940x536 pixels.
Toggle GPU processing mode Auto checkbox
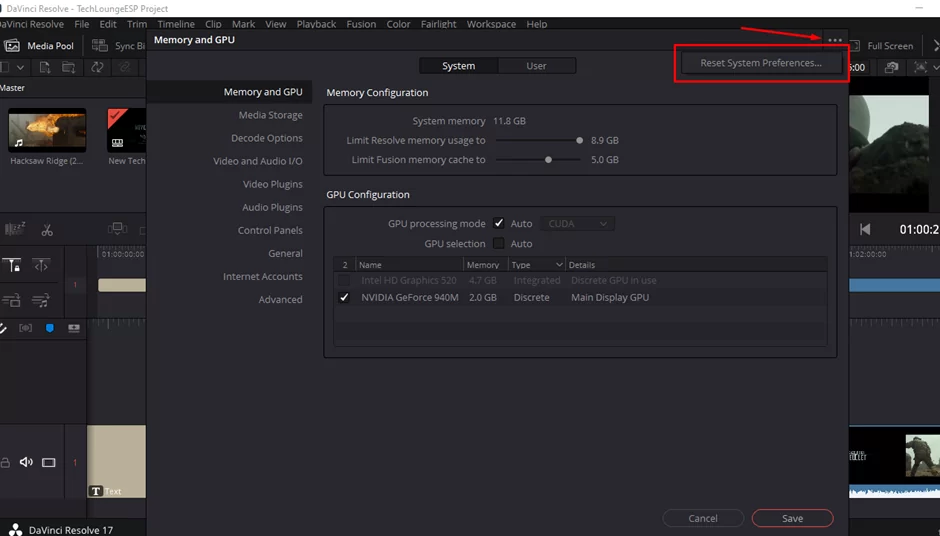[499, 223]
